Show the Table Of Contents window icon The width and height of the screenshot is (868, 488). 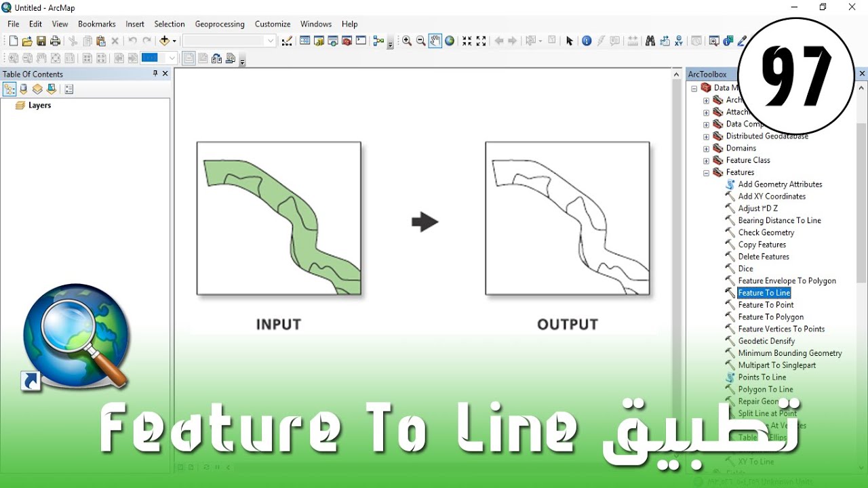tap(304, 41)
